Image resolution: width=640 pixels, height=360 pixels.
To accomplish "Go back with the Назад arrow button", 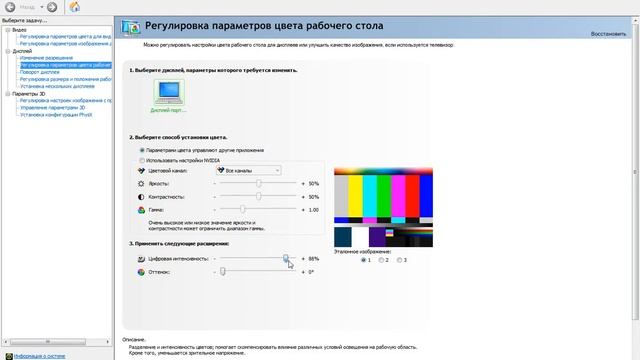I will click(x=10, y=7).
